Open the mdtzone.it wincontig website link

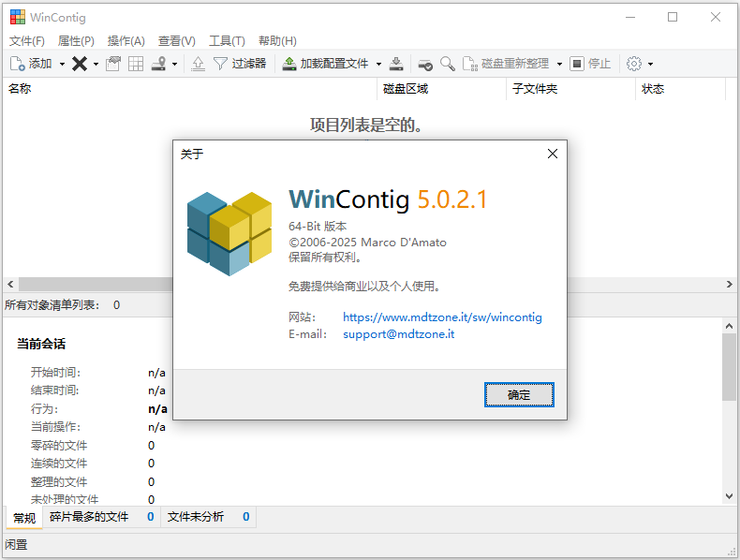(x=442, y=317)
